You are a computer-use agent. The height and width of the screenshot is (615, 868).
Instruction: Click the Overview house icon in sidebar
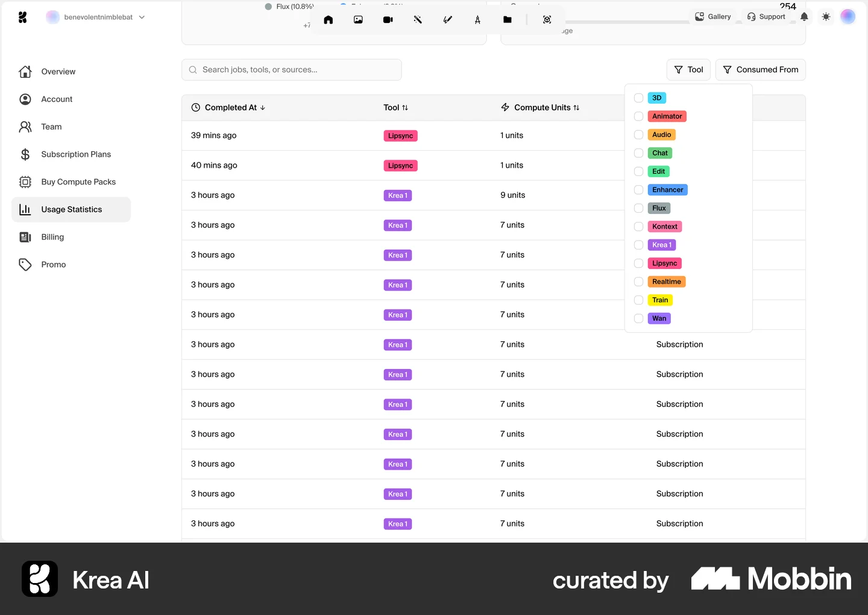25,72
